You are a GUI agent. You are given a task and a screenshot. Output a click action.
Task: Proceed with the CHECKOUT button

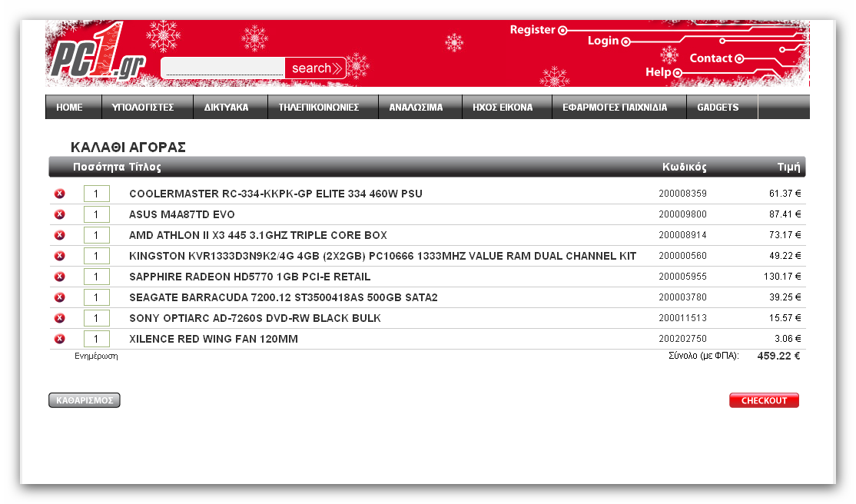(x=764, y=400)
